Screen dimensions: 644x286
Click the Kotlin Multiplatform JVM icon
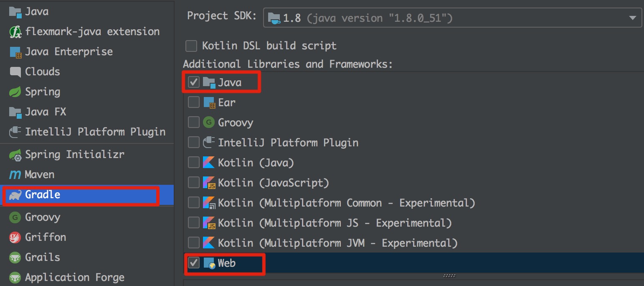tap(209, 243)
